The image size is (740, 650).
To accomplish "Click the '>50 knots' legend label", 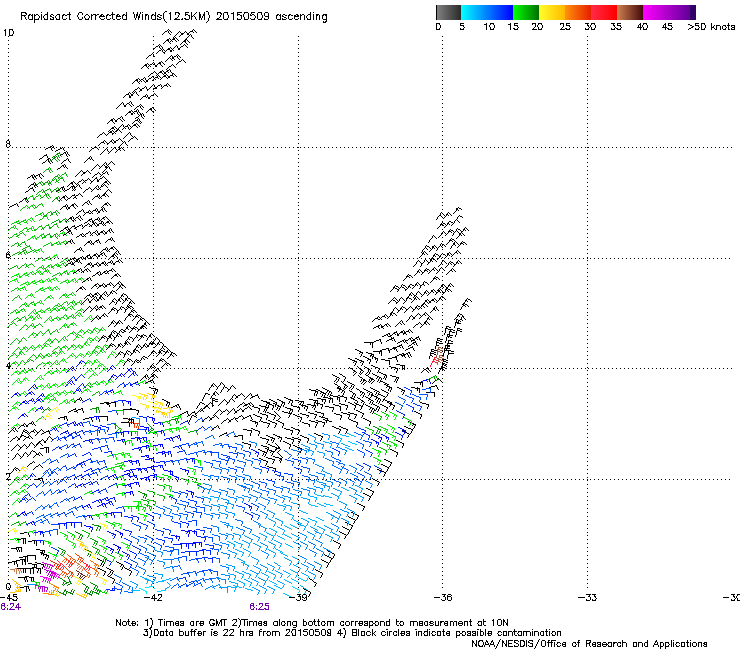I will point(711,27).
